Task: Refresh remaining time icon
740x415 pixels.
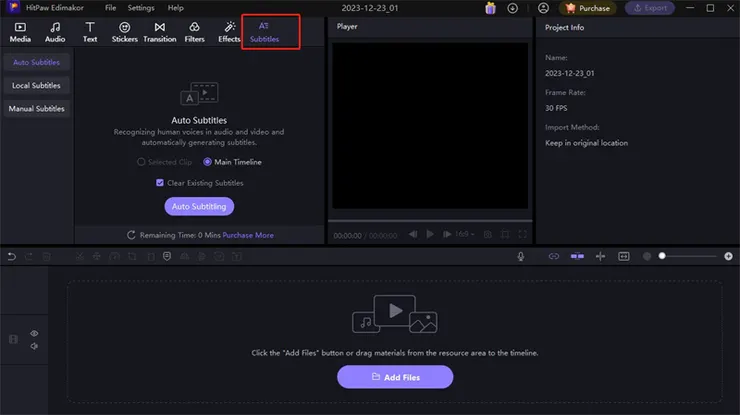Action: tap(131, 235)
